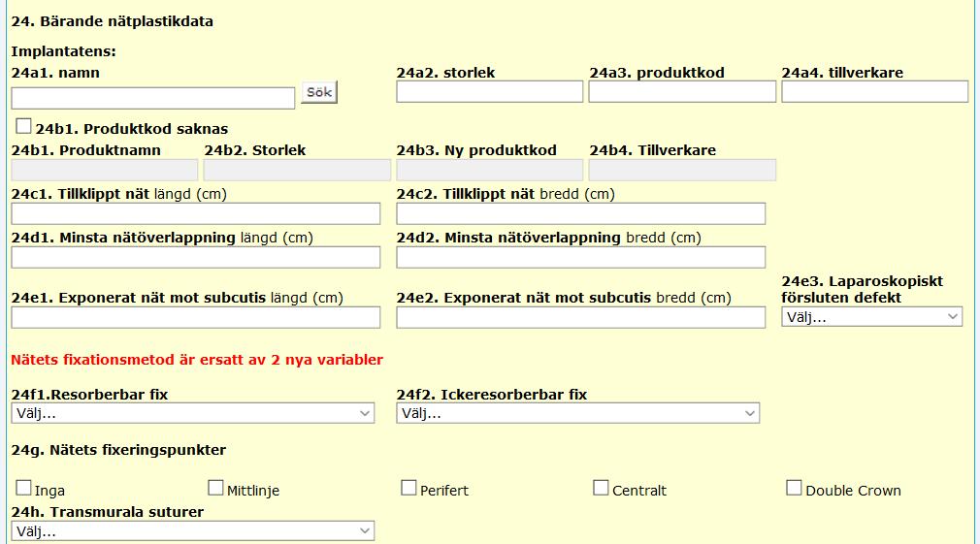The image size is (980, 544).
Task: Click the 24a2. storlek text field
Action: point(489,92)
